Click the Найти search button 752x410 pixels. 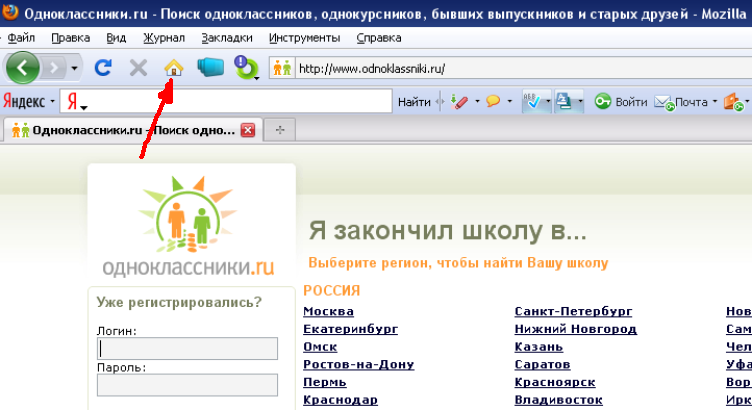click(x=414, y=102)
